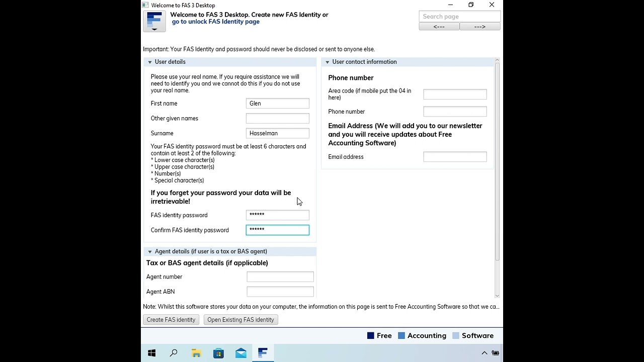The width and height of the screenshot is (644, 362).
Task: Click the scrollbar up arrow
Action: pyautogui.click(x=497, y=60)
